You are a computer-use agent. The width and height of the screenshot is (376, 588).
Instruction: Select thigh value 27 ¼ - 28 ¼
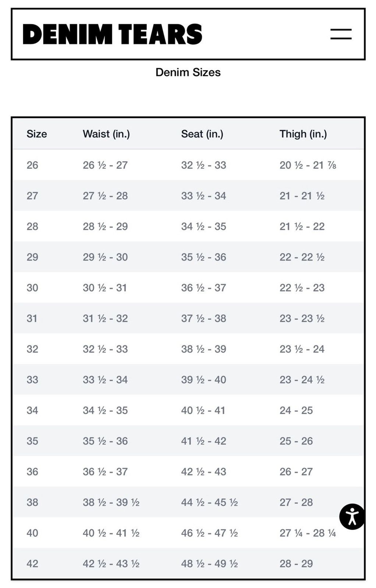[x=308, y=533]
